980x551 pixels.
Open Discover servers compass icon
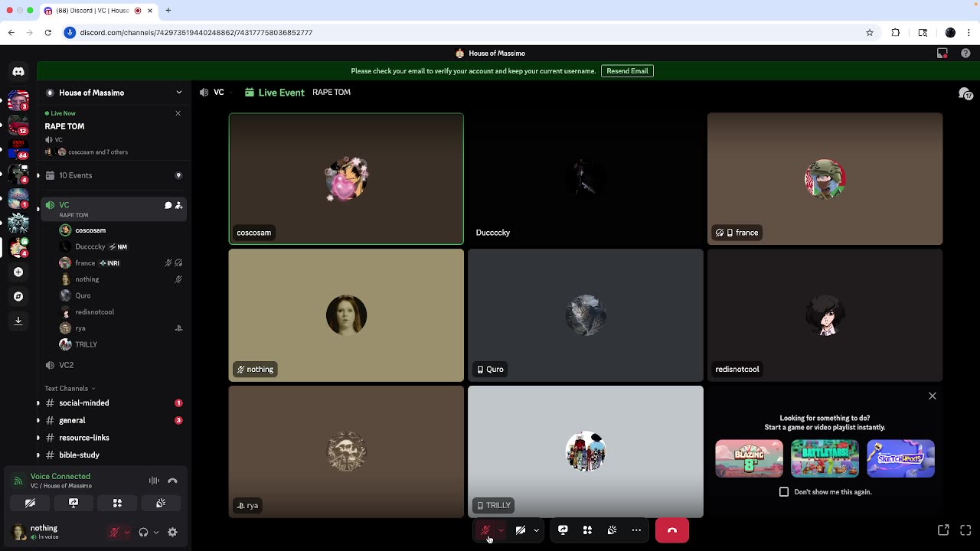click(18, 296)
